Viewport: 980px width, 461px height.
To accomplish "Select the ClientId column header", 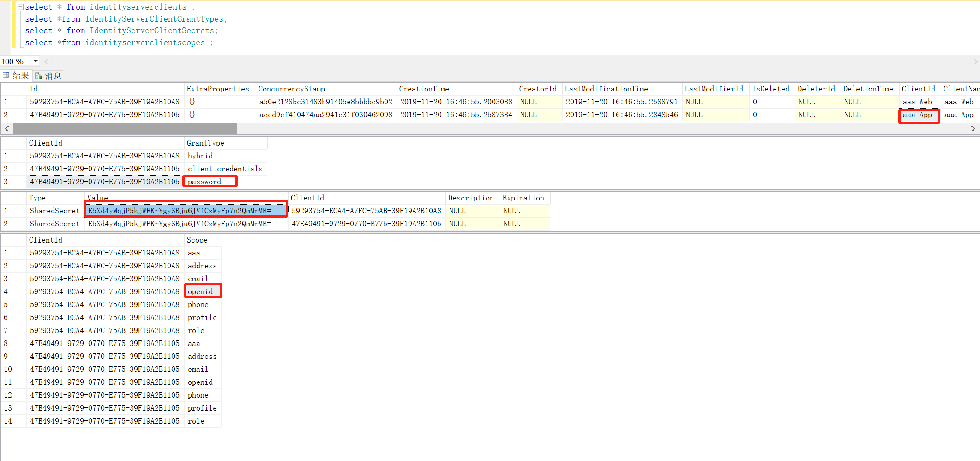I will click(x=46, y=143).
